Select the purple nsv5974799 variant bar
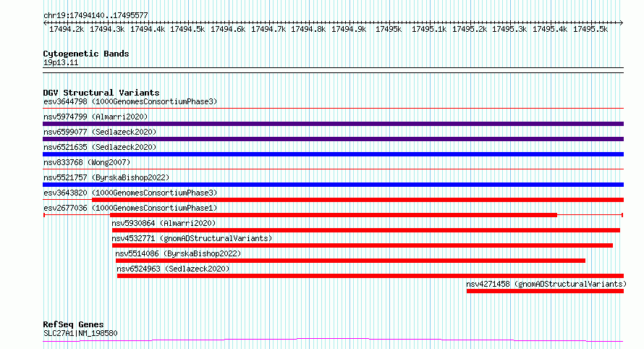644x349 pixels. 333,124
